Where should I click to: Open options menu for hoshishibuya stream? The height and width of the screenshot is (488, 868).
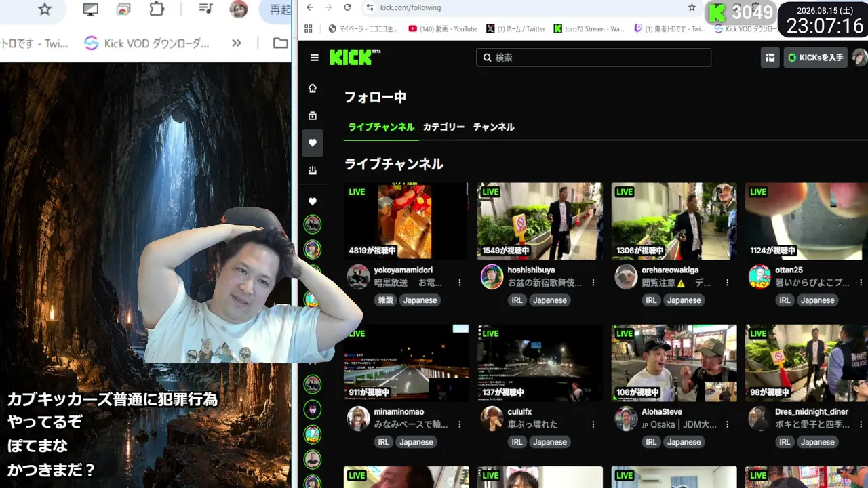pos(593,283)
